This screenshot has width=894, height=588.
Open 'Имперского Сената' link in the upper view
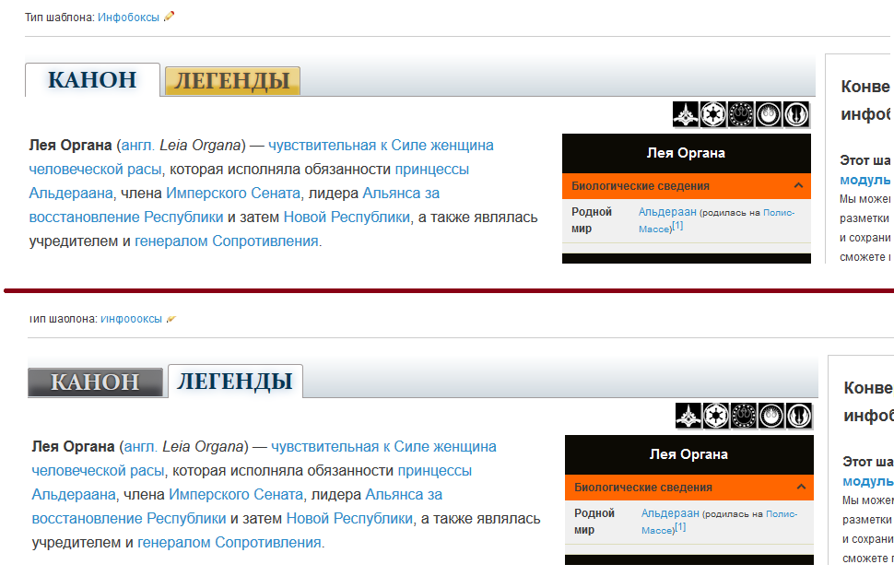232,194
